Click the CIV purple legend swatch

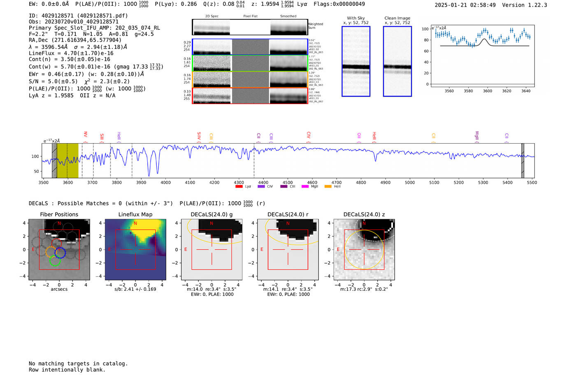pyautogui.click(x=261, y=186)
